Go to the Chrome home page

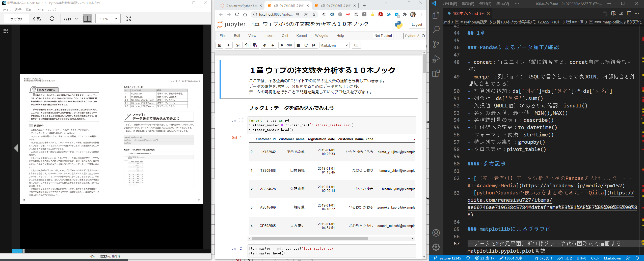pyautogui.click(x=245, y=14)
